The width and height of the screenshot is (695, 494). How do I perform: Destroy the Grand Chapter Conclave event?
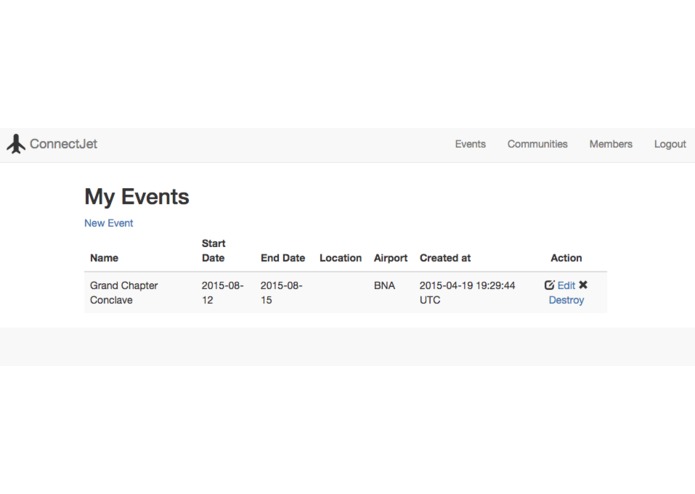566,300
